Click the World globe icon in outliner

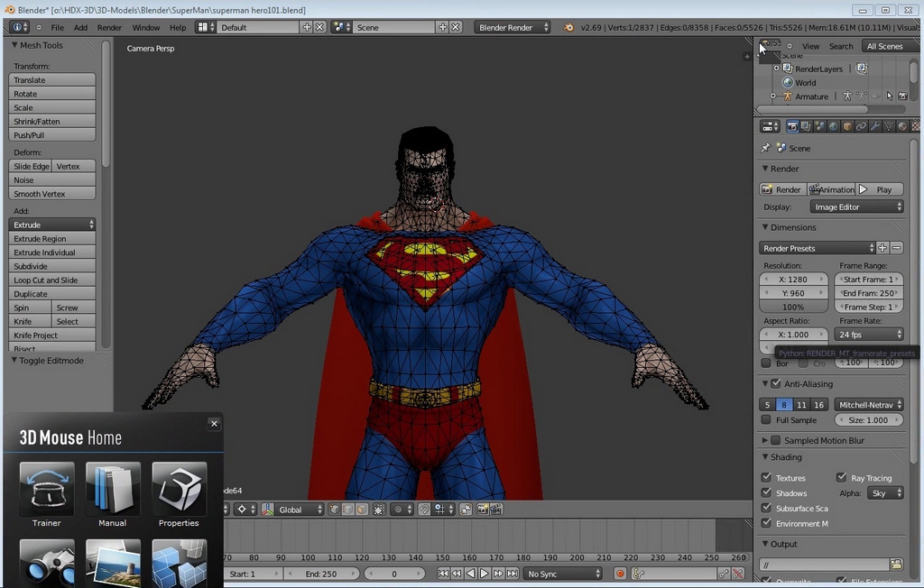[x=787, y=82]
